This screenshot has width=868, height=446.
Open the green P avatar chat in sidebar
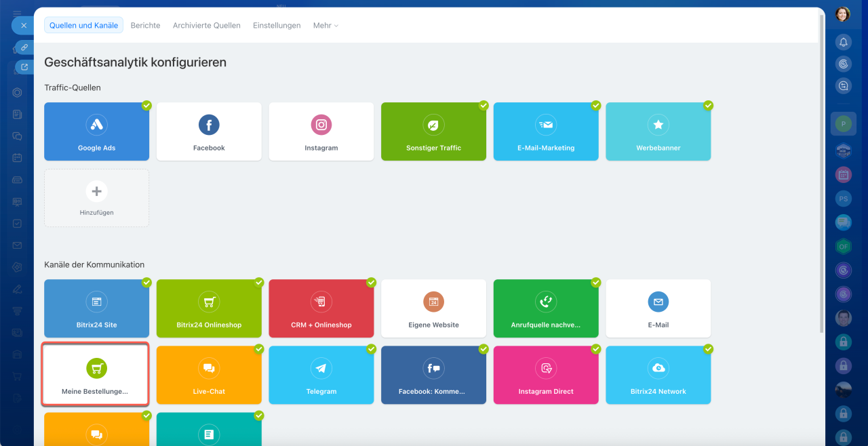(x=844, y=124)
